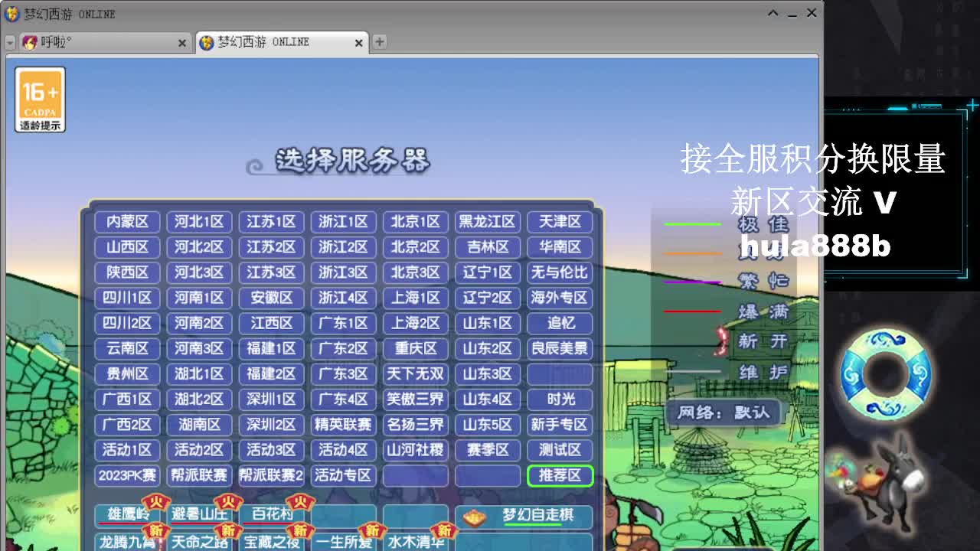This screenshot has height=551, width=980.
Task: Choose the 河北1区 region
Action: 199,222
